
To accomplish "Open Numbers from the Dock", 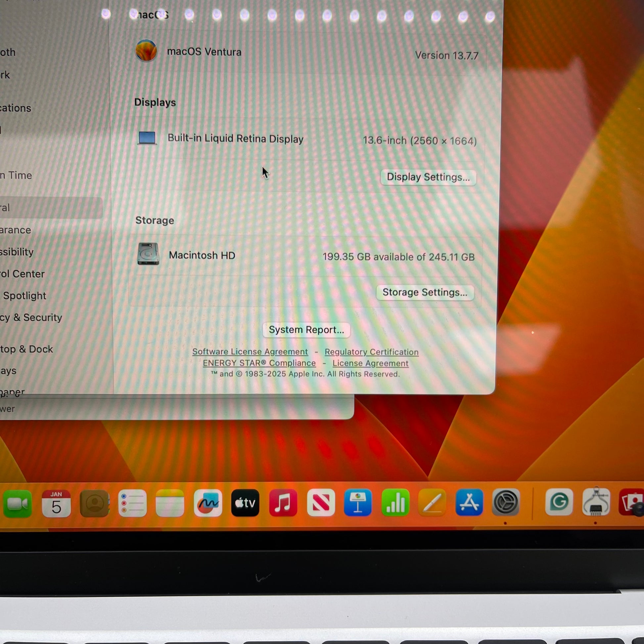I will click(395, 503).
